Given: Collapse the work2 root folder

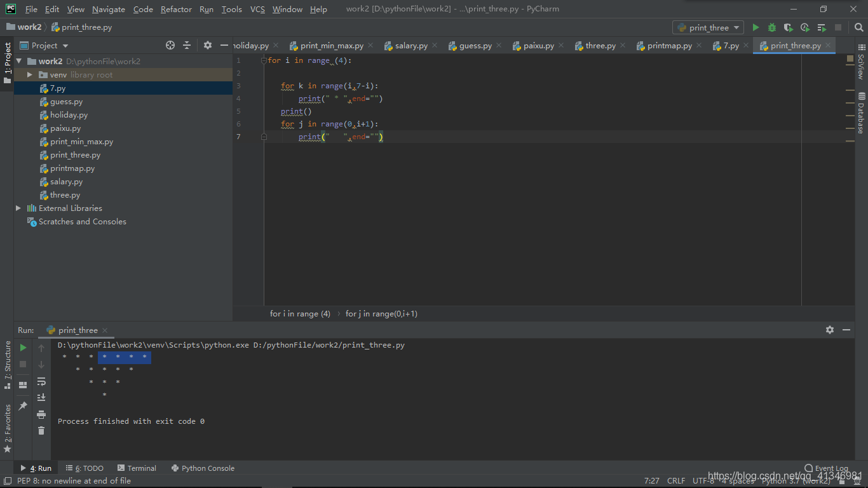Looking at the screenshot, I should point(19,61).
